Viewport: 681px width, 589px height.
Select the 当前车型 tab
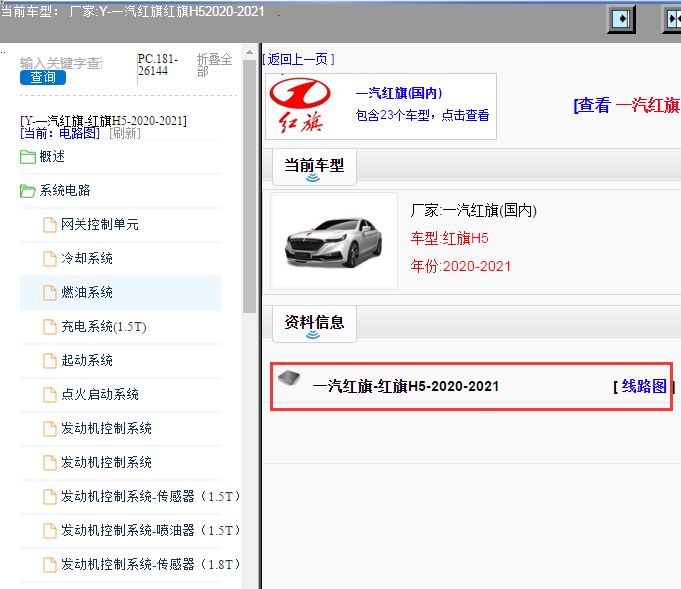click(314, 167)
